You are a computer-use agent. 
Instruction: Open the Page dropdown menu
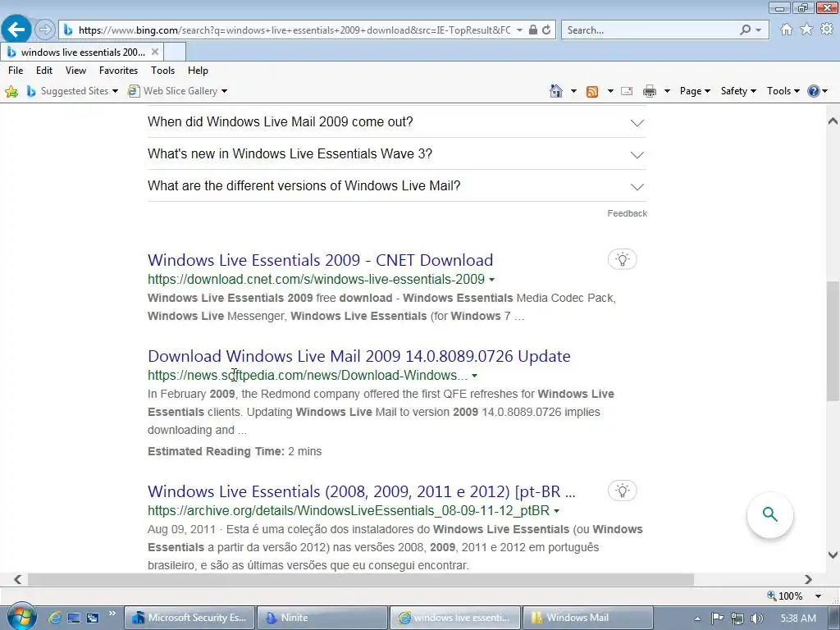(695, 91)
